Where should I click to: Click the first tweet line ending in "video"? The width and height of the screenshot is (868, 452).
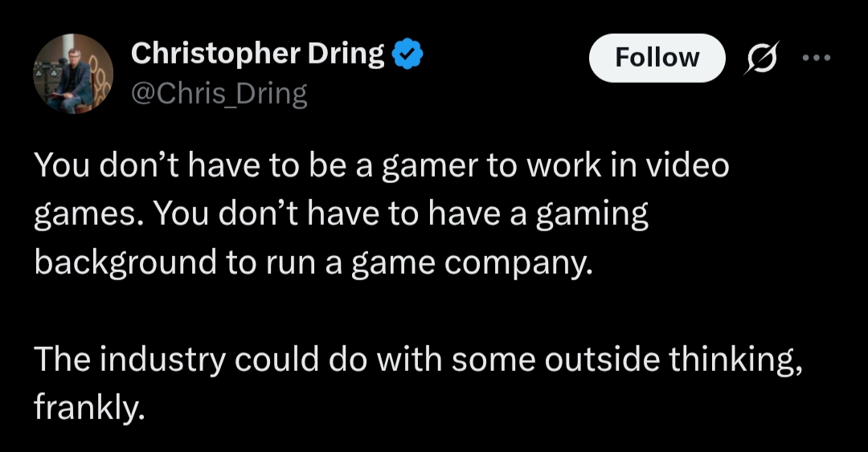coord(382,165)
